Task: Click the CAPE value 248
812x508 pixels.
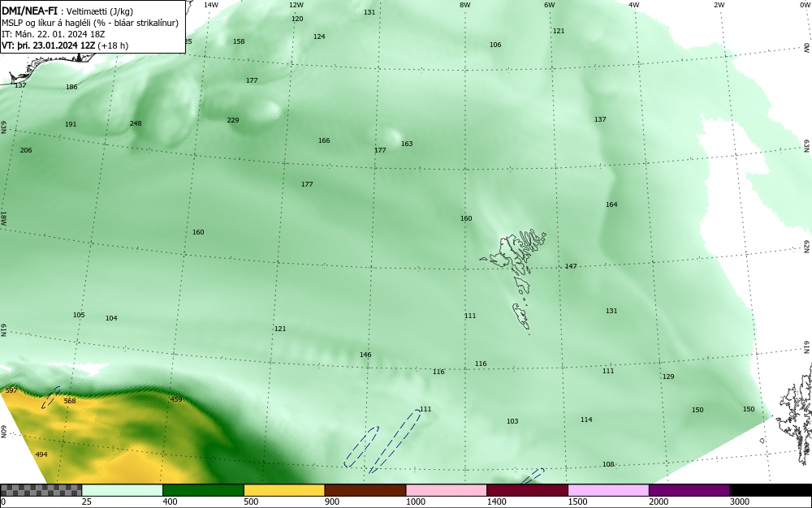Action: pyautogui.click(x=136, y=123)
